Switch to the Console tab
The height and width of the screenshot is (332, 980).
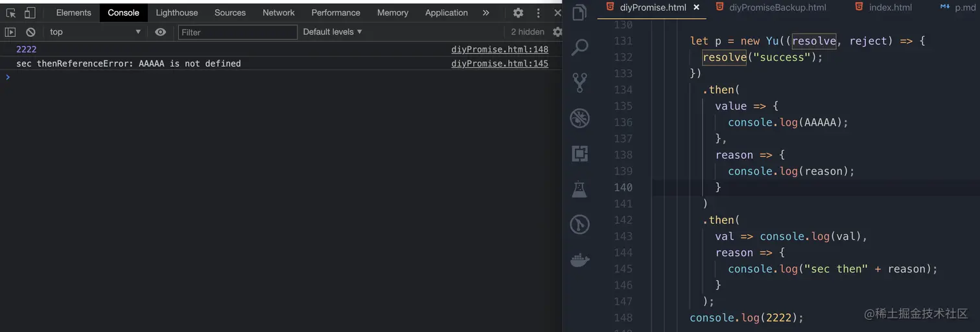pyautogui.click(x=123, y=12)
